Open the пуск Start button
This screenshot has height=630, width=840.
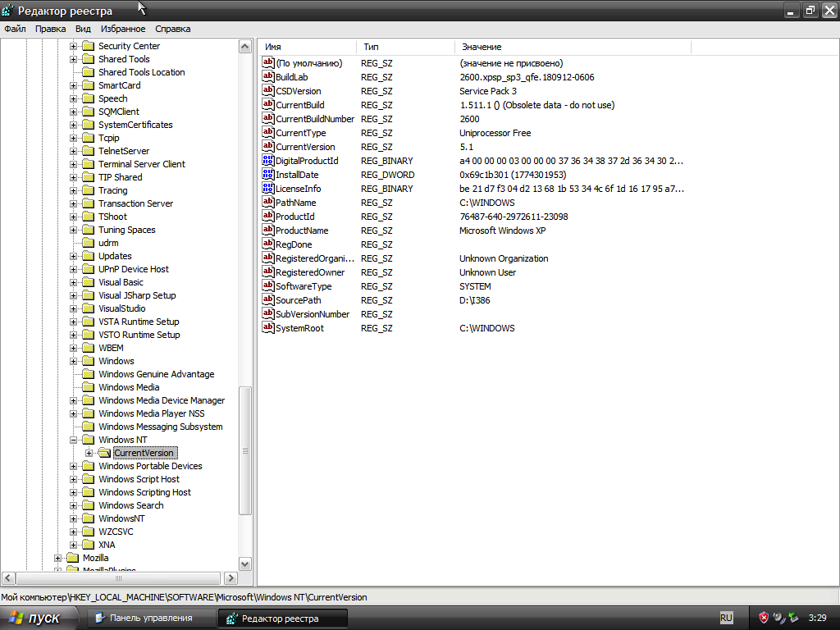[x=39, y=618]
